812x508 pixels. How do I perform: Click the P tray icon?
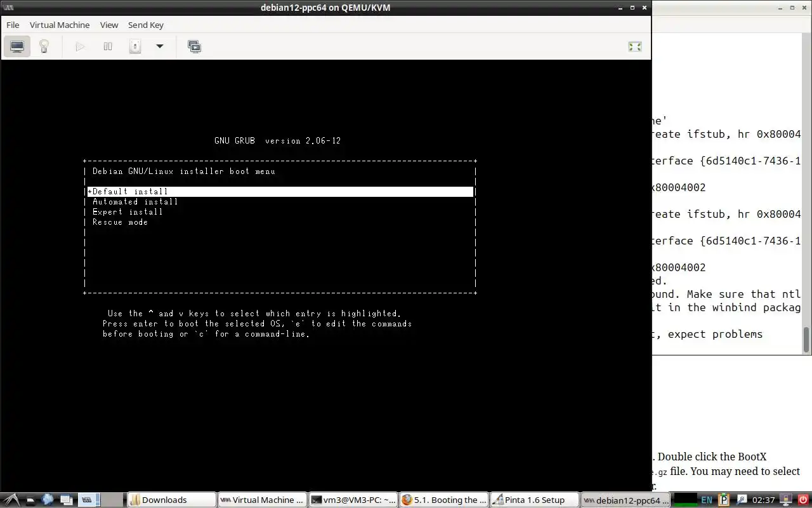click(723, 500)
